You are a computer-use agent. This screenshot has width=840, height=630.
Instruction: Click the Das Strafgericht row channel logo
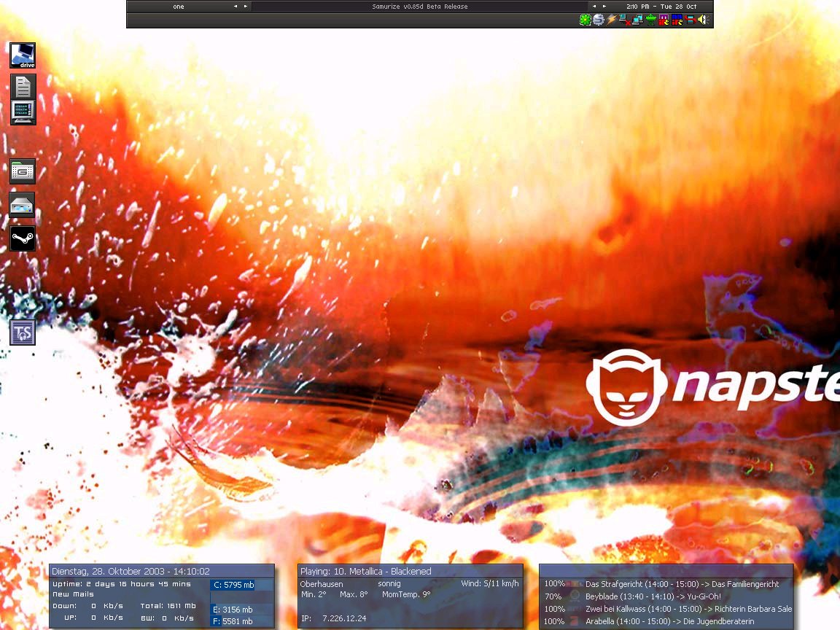pos(575,584)
